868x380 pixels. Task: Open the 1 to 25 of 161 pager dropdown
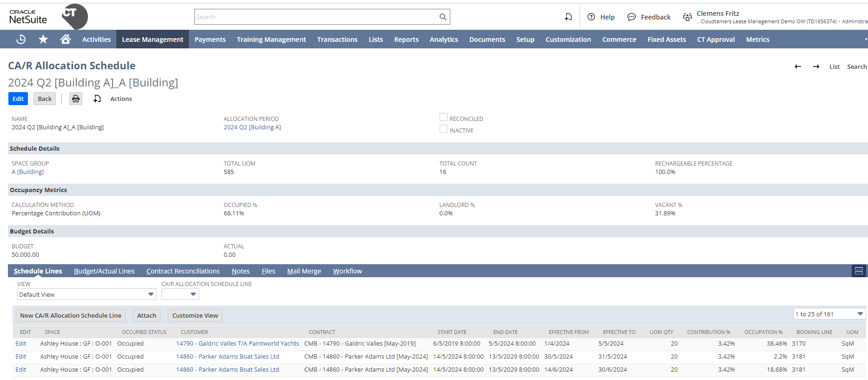click(x=829, y=314)
